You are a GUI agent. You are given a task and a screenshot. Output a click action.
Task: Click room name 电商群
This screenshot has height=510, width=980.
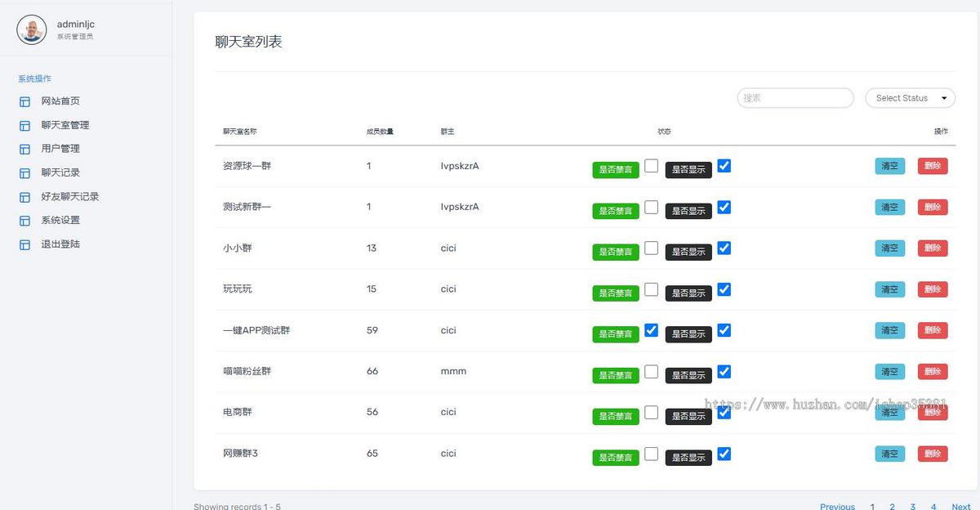[238, 412]
